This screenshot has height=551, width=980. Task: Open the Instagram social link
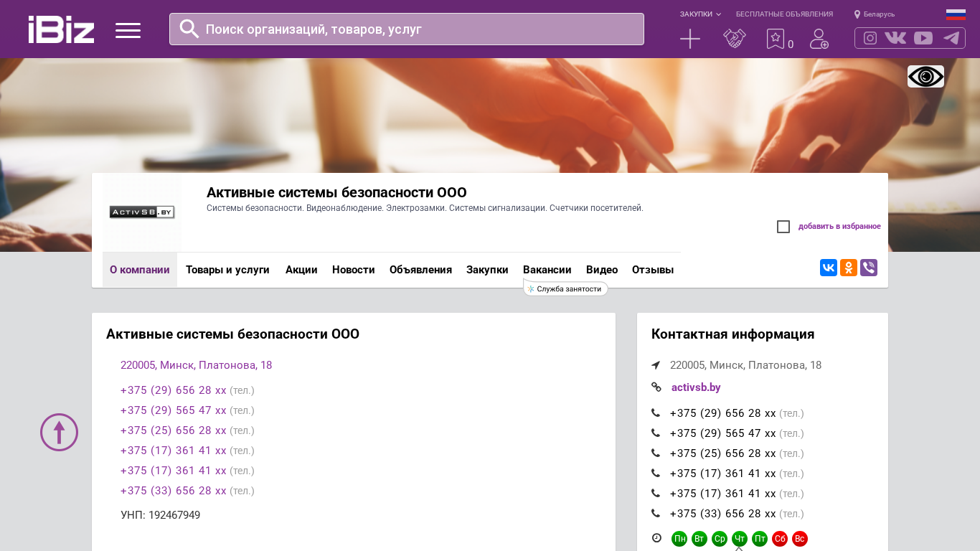tap(870, 38)
